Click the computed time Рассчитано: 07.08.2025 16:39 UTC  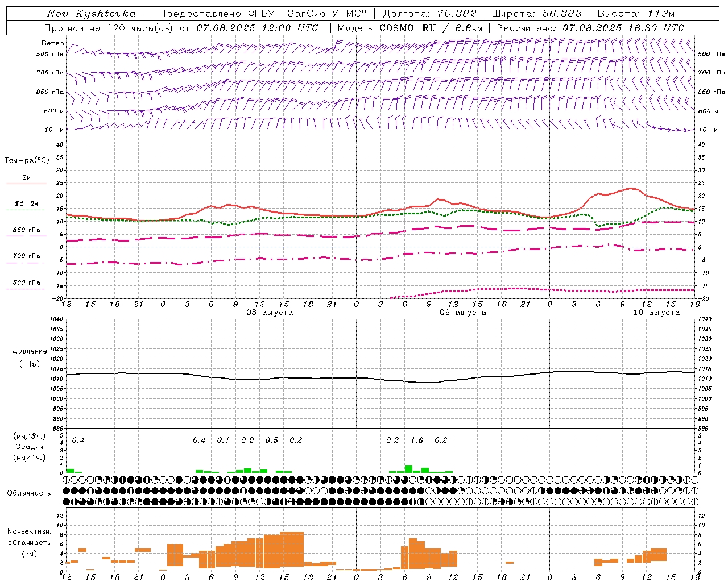(x=590, y=28)
